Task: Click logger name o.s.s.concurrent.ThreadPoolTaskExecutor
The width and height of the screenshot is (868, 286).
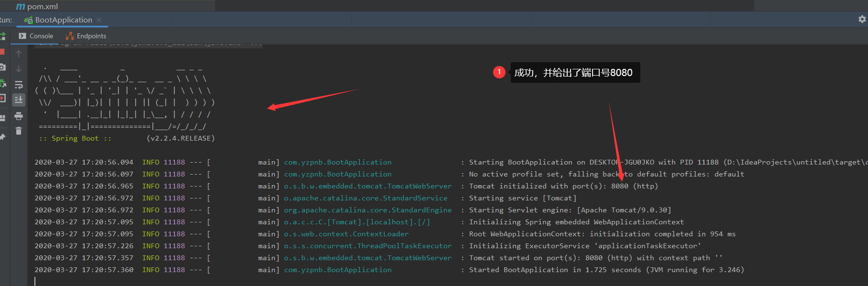Action: coord(368,246)
